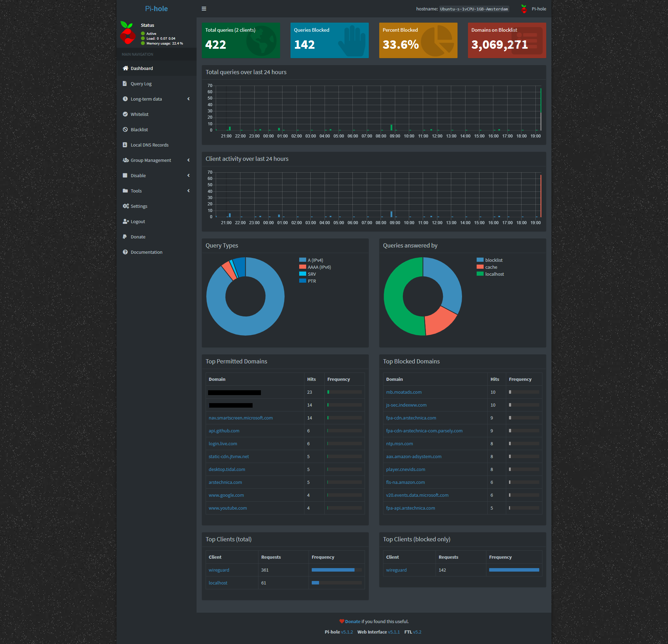Screen dimensions: 668x644
Task: Click the Settings gears icon
Action: [x=126, y=206]
